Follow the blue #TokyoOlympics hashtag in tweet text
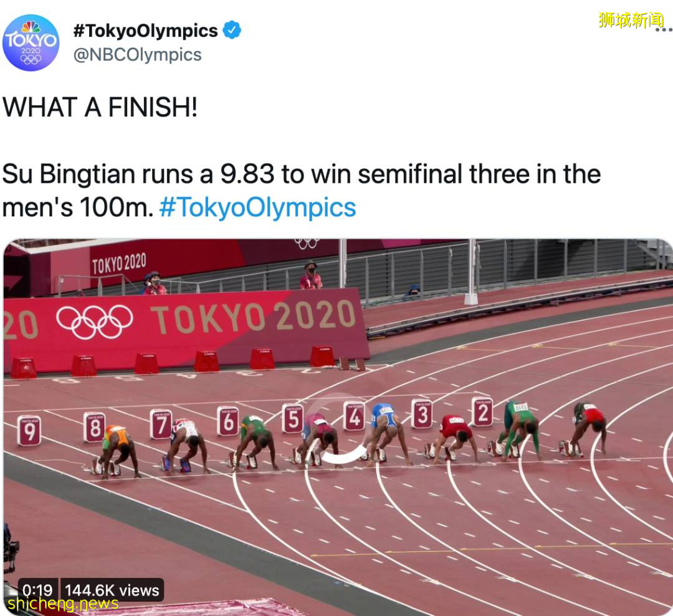This screenshot has height=616, width=673. [x=257, y=208]
